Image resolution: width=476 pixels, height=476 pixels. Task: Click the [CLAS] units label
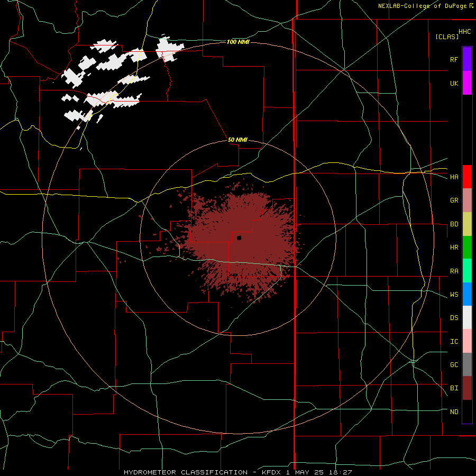[x=447, y=36]
